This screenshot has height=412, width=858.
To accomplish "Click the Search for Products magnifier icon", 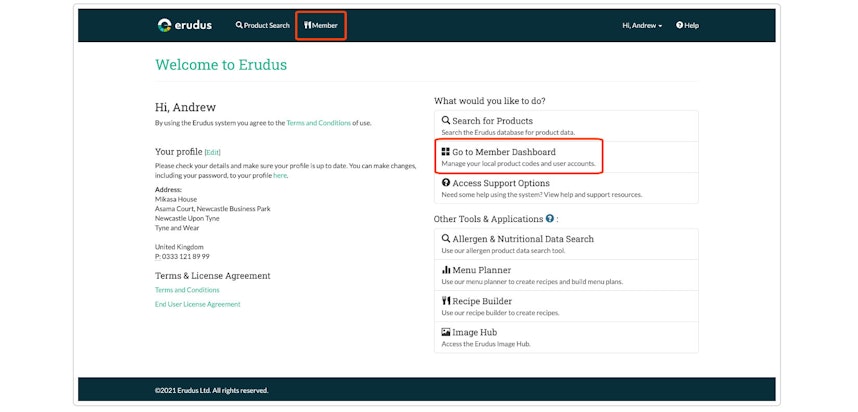I will point(446,120).
